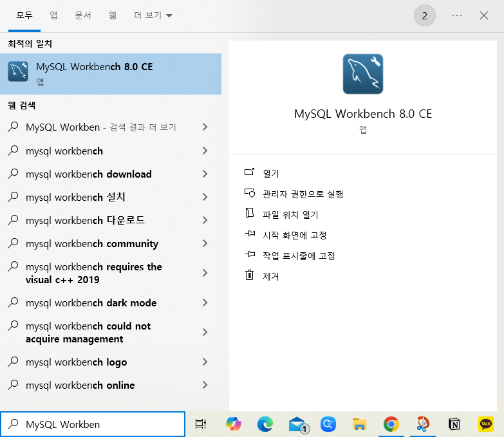The width and height of the screenshot is (504, 437).
Task: Expand chevron for 'could not acquire management'
Action: (205, 332)
